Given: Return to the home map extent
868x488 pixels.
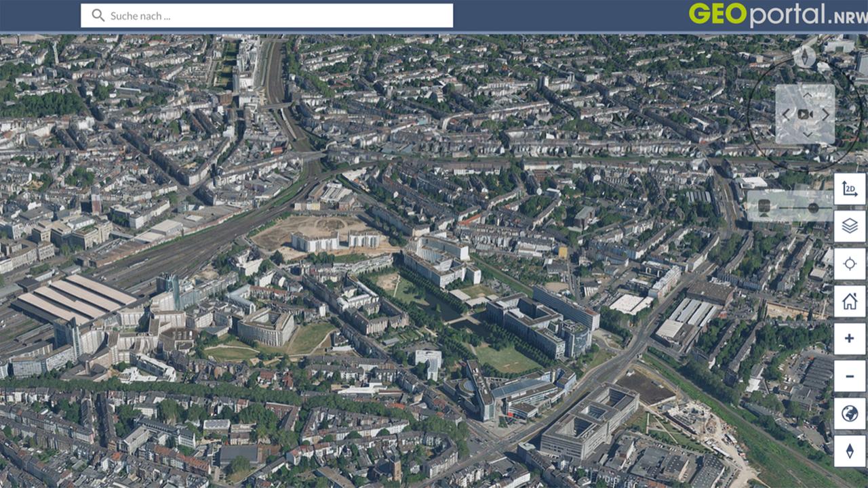Looking at the screenshot, I should pos(850,301).
